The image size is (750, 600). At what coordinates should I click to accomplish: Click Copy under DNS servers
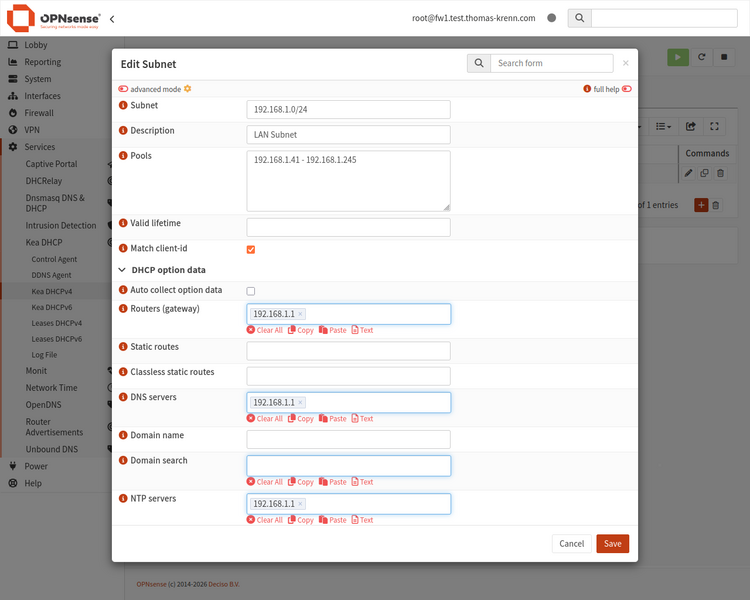[301, 419]
